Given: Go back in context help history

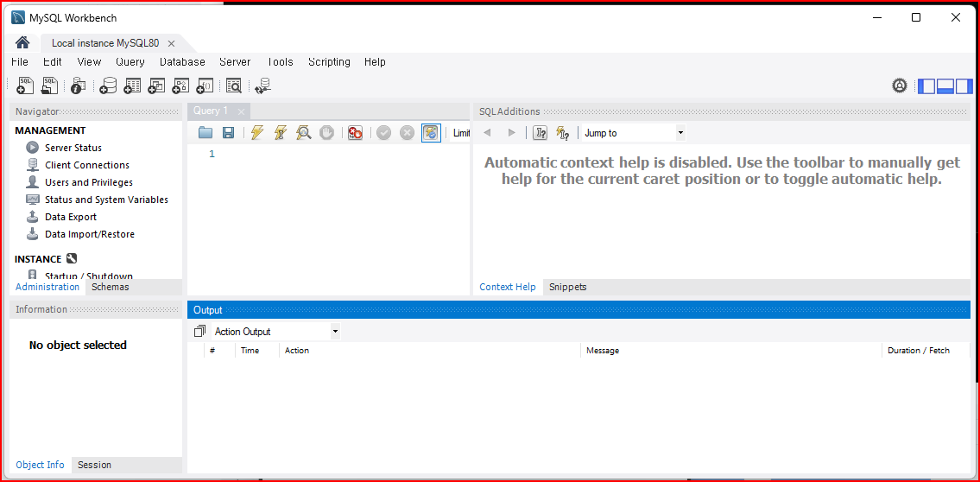Looking at the screenshot, I should tap(488, 132).
